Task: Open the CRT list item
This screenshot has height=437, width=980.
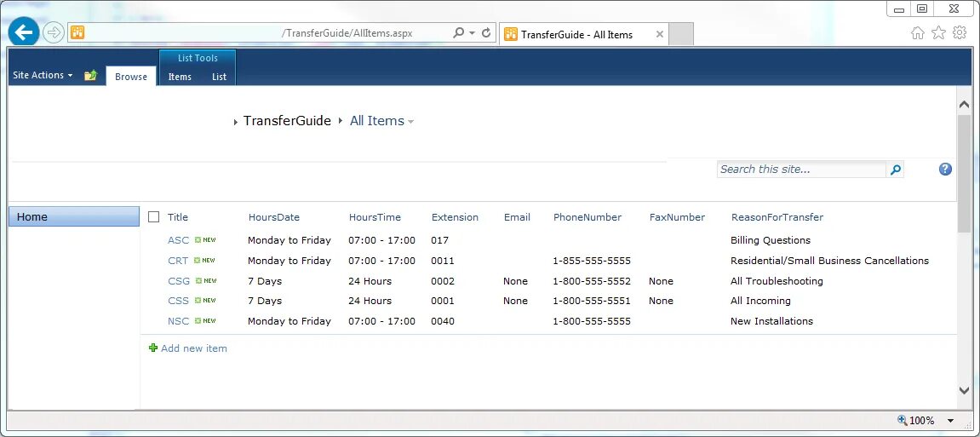Action: coord(178,261)
